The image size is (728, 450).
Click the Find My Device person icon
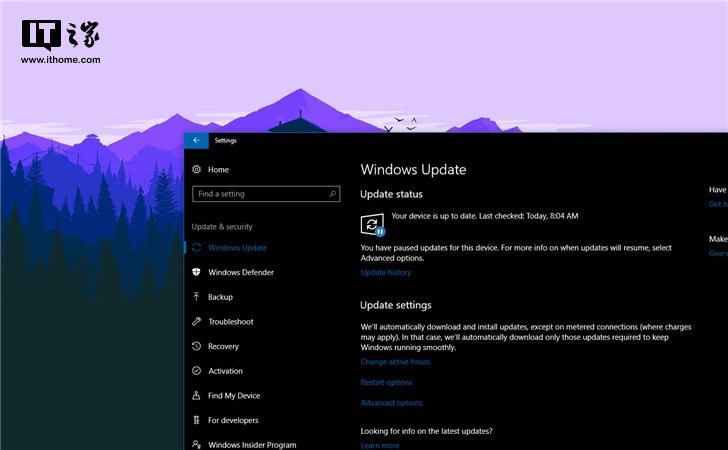click(x=196, y=395)
